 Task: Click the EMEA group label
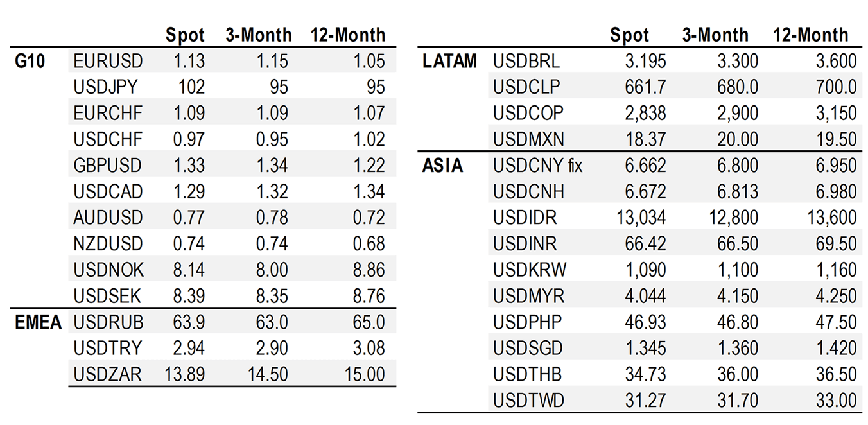click(39, 322)
